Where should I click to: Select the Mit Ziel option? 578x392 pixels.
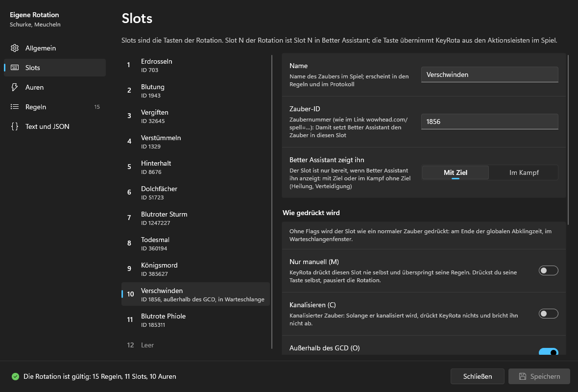pos(455,172)
